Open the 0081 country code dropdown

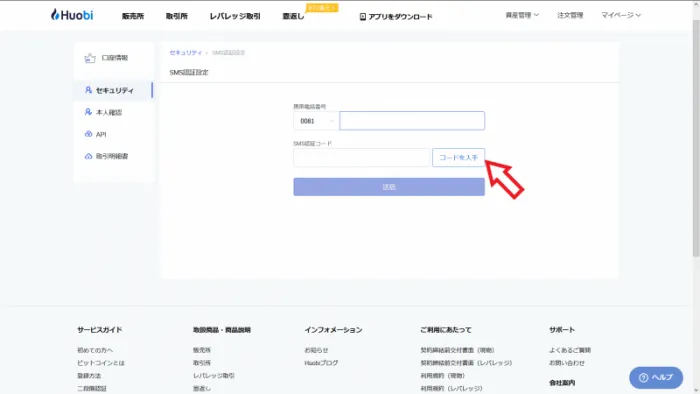tap(316, 121)
